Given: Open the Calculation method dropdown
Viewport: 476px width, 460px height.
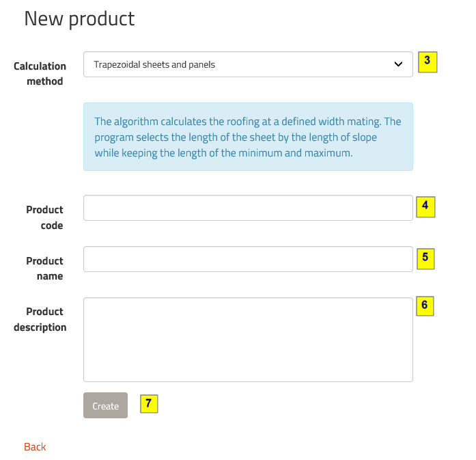Looking at the screenshot, I should [x=248, y=65].
